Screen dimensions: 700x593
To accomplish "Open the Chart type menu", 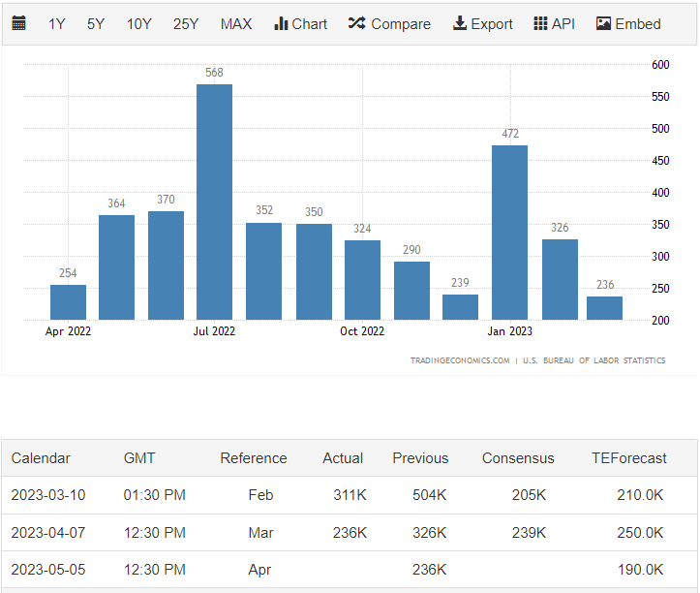I will 300,23.
